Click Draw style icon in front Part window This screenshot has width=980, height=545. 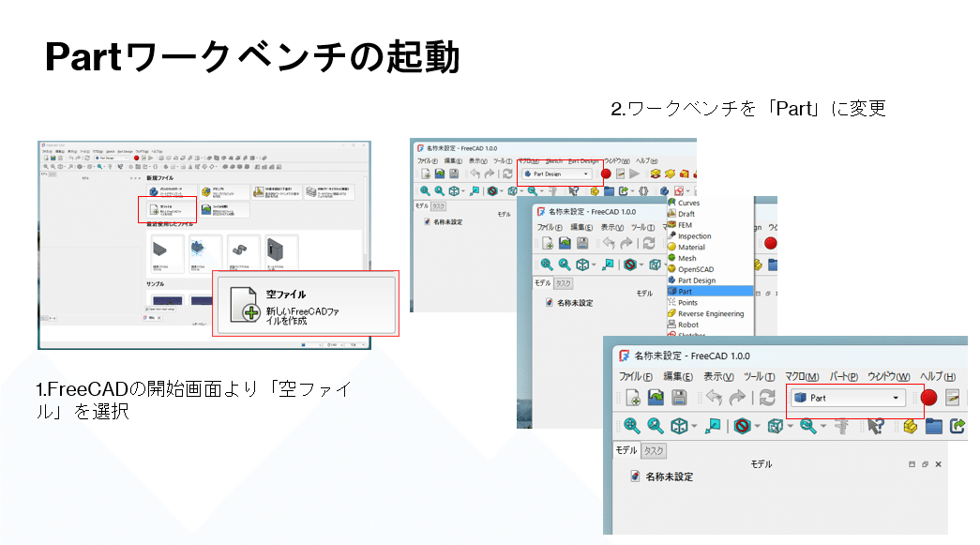click(x=743, y=426)
